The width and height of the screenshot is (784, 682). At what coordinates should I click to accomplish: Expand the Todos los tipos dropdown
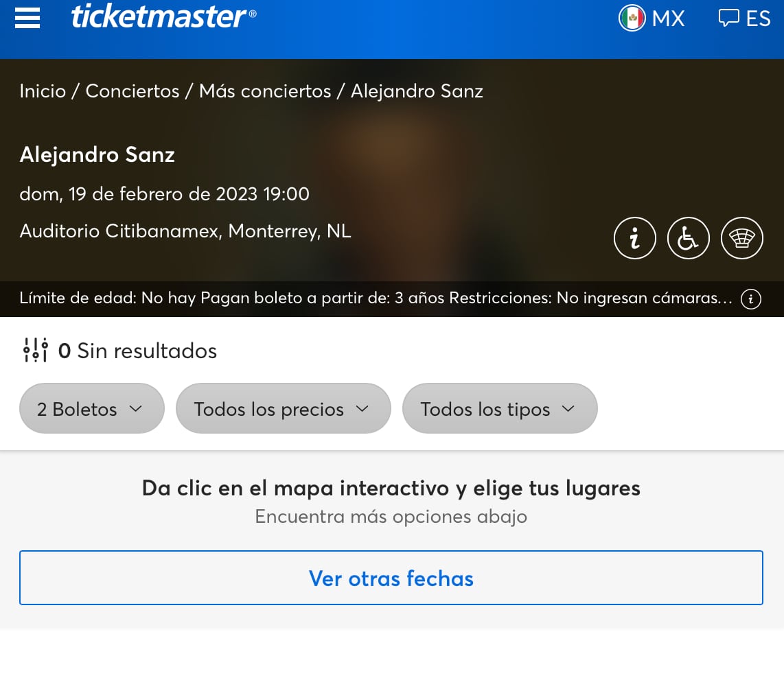pos(499,409)
